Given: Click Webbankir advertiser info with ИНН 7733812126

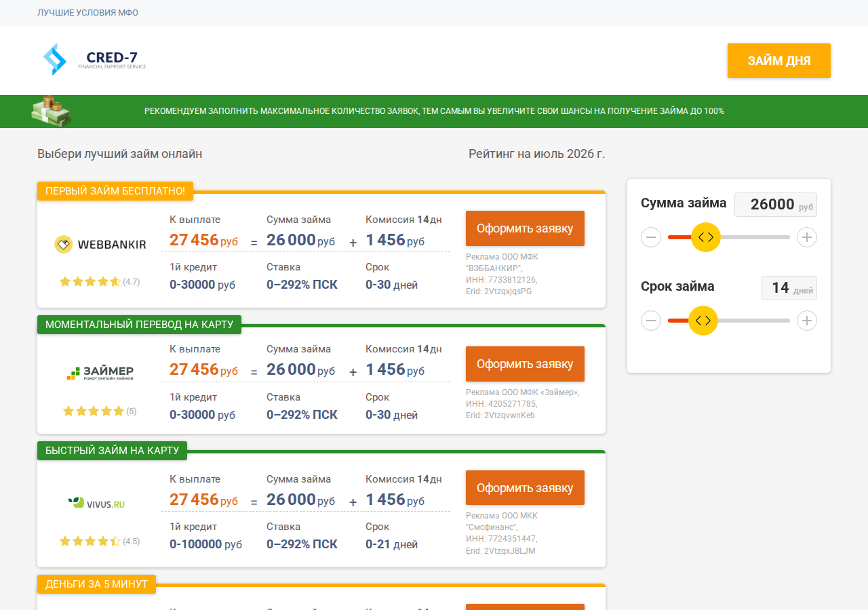Looking at the screenshot, I should click(502, 274).
